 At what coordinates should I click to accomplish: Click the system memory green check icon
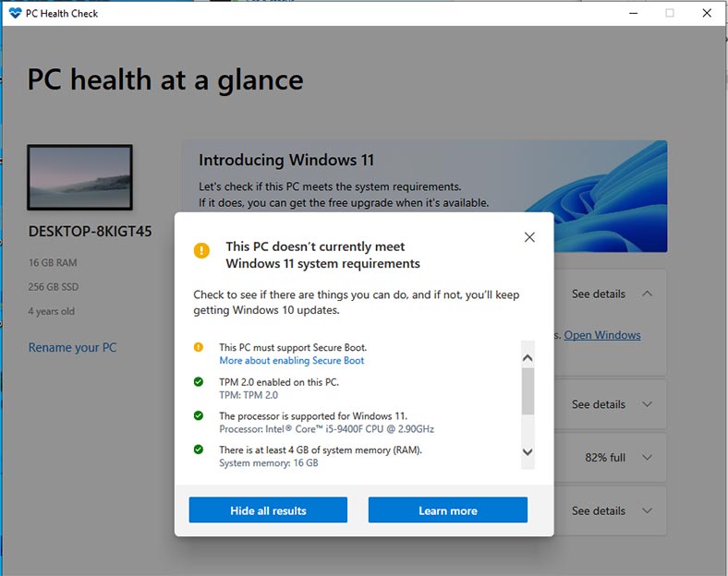coord(199,450)
